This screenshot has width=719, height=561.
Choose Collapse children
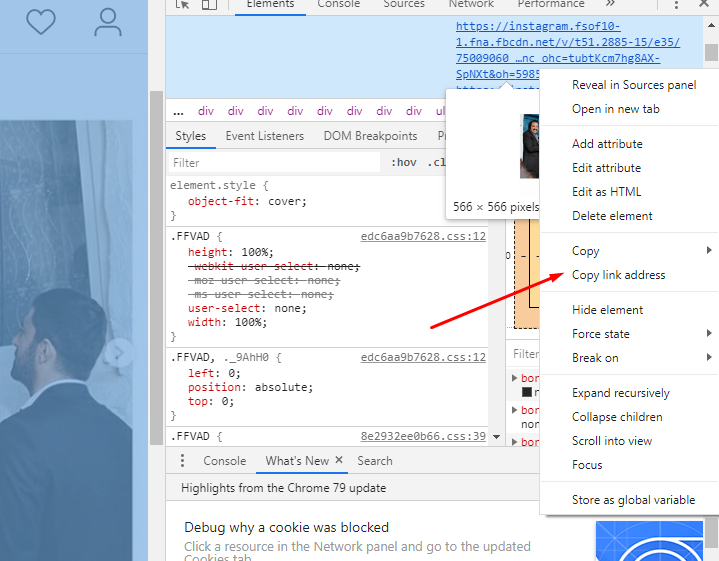coord(617,417)
